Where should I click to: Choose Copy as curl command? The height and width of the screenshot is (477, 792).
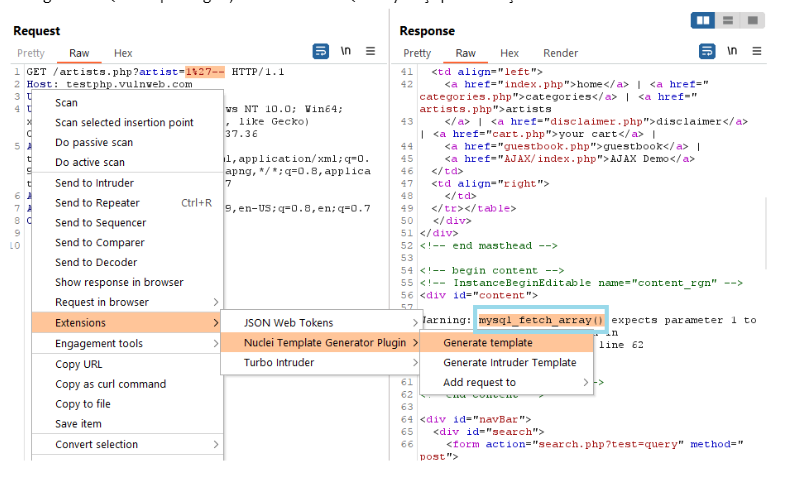tap(127, 384)
